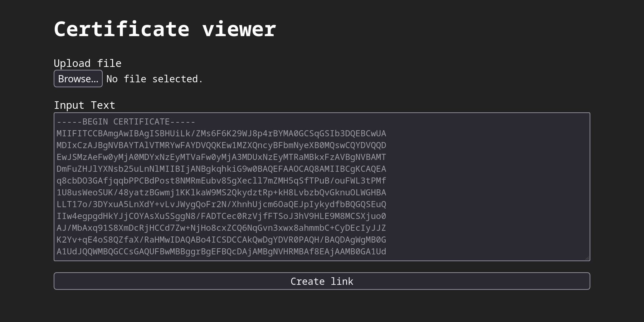The image size is (644, 322).
Task: Click the "No file selected." label
Action: 155,79
